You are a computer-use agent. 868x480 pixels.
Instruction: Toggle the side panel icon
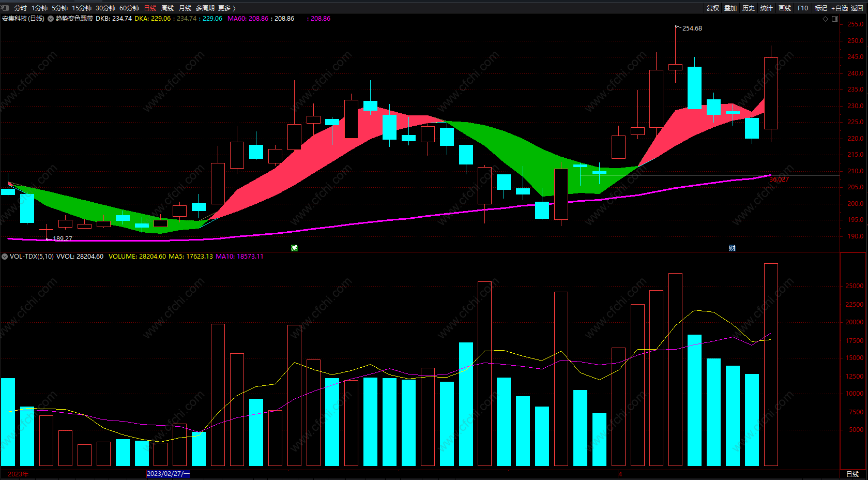(x=835, y=19)
